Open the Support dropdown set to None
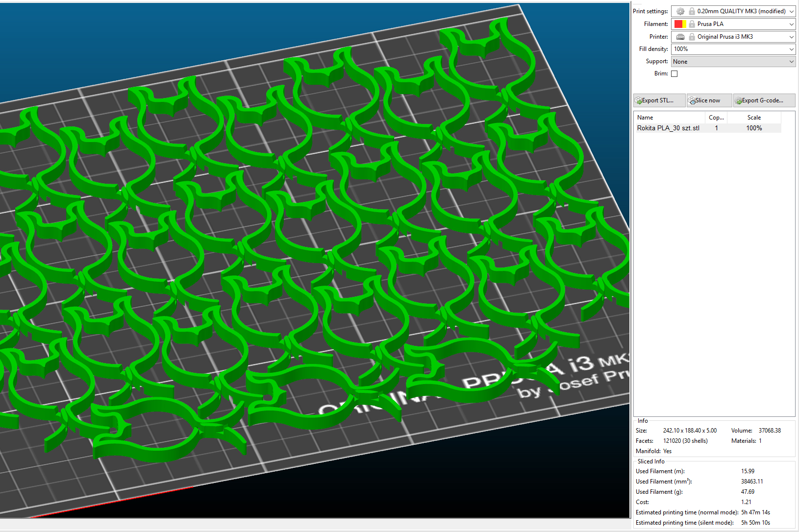 [x=733, y=62]
